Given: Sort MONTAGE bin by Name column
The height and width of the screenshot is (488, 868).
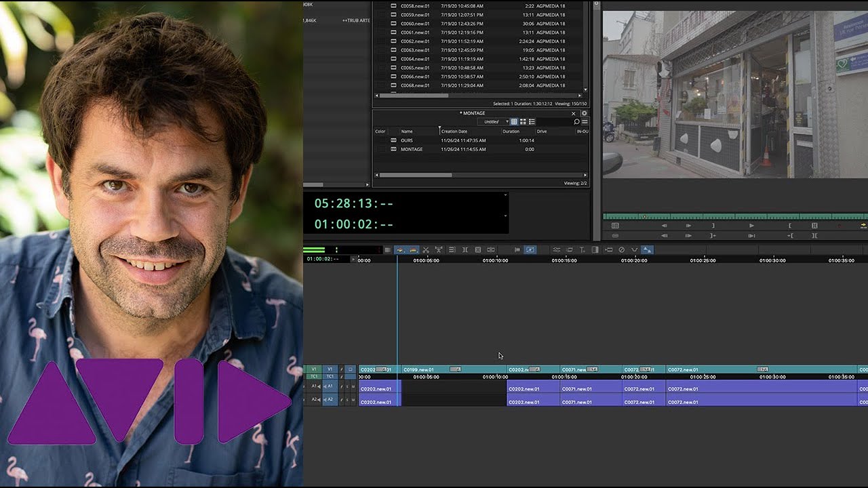Looking at the screenshot, I should click(406, 131).
